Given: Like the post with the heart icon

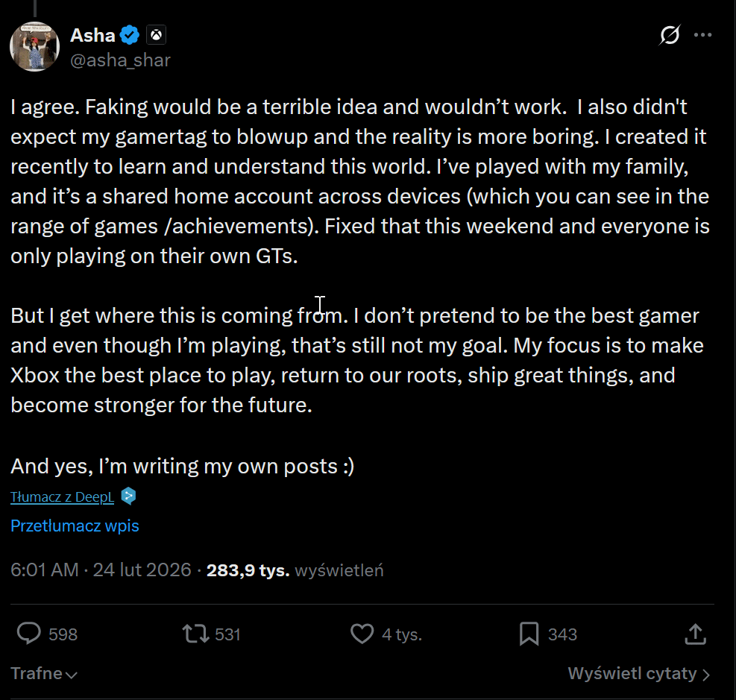Looking at the screenshot, I should pyautogui.click(x=362, y=634).
